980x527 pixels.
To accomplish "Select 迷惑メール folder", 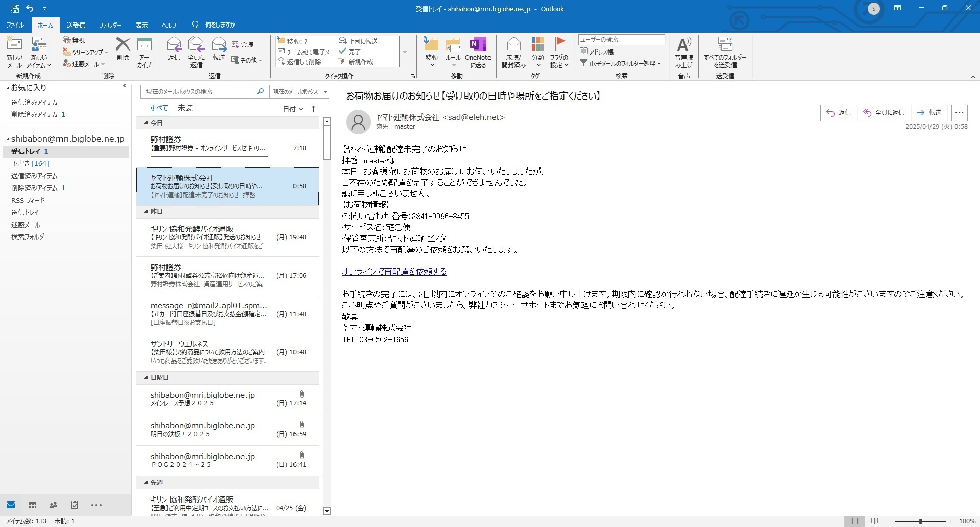I will tap(26, 225).
